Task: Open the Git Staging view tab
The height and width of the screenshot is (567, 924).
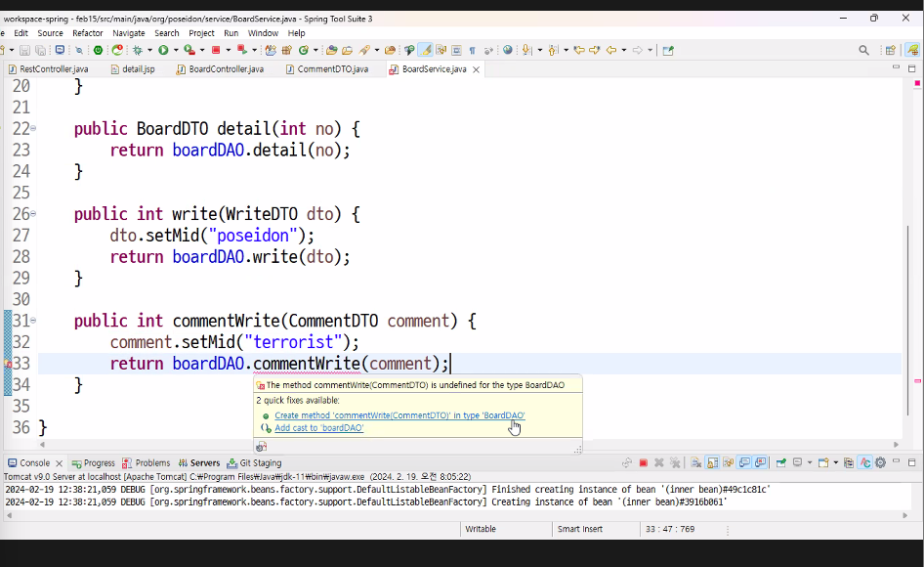Action: click(255, 463)
